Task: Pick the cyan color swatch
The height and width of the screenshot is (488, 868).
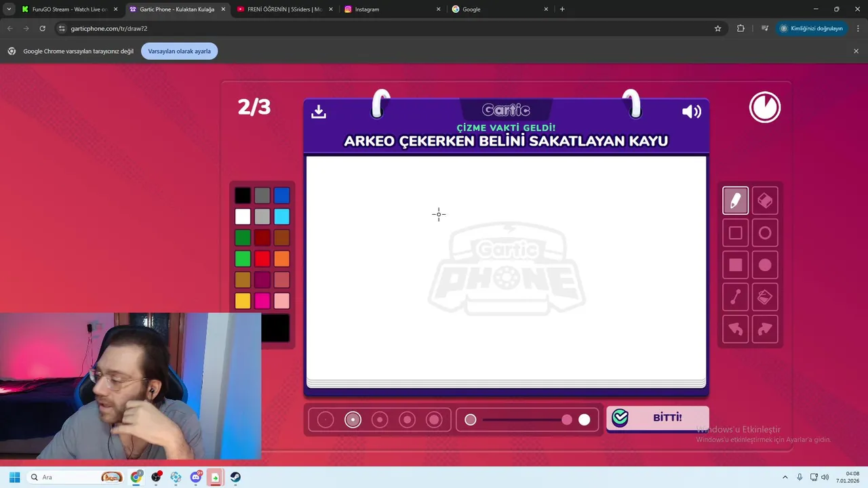Action: [x=281, y=216]
